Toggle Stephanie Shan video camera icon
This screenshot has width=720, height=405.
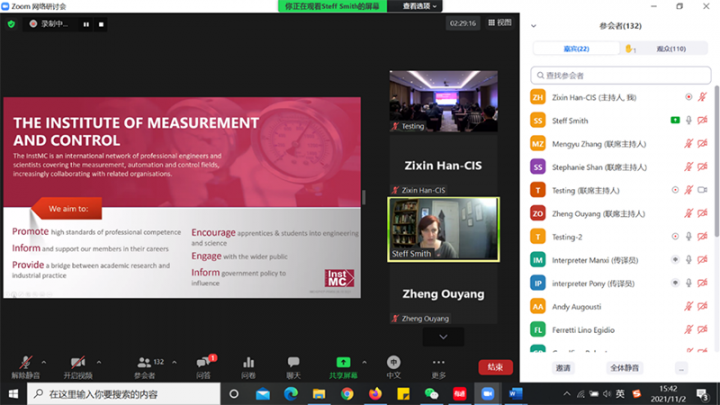click(702, 167)
